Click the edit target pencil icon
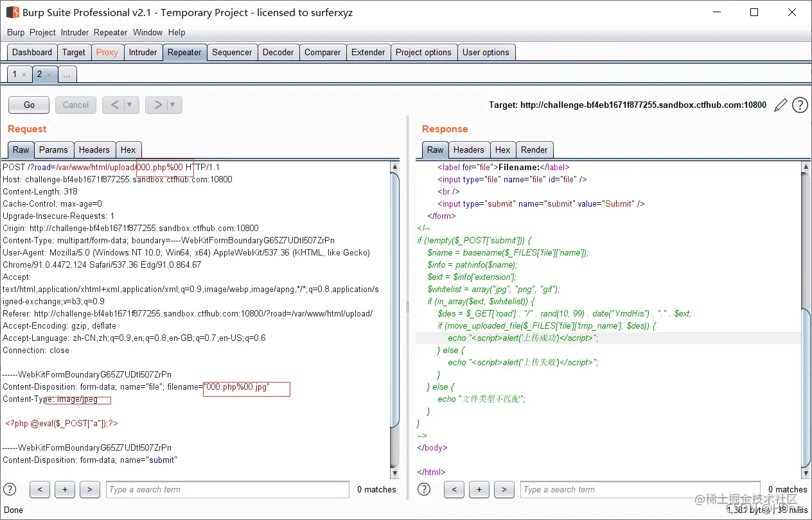Image resolution: width=812 pixels, height=520 pixels. tap(781, 105)
